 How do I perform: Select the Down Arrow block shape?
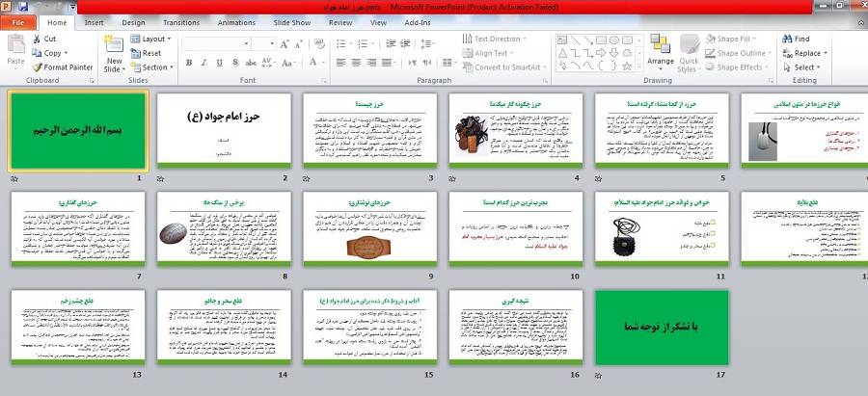[x=614, y=53]
